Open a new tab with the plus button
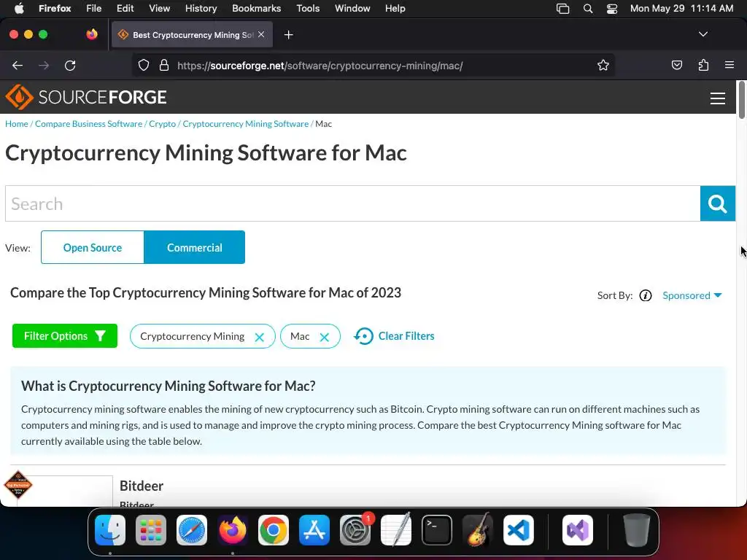The height and width of the screenshot is (560, 747). 288,35
